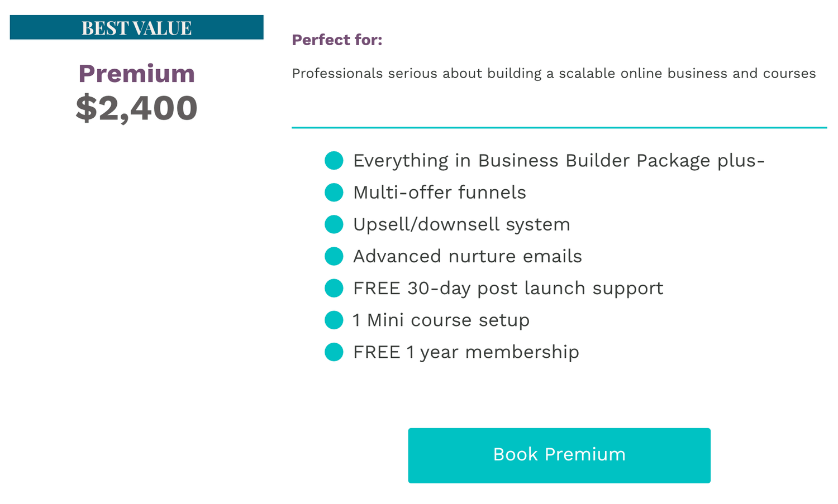Click the $2,400 price text

coord(136,108)
